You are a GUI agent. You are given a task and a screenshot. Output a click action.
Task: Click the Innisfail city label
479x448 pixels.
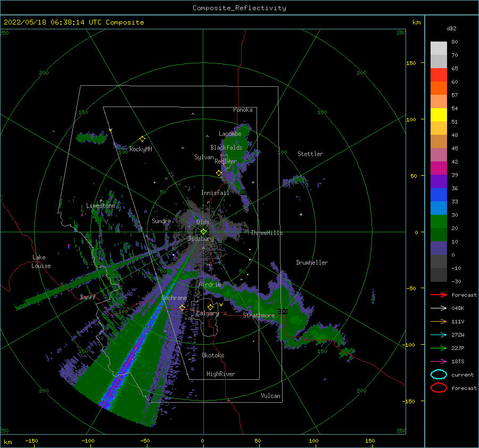click(x=215, y=193)
